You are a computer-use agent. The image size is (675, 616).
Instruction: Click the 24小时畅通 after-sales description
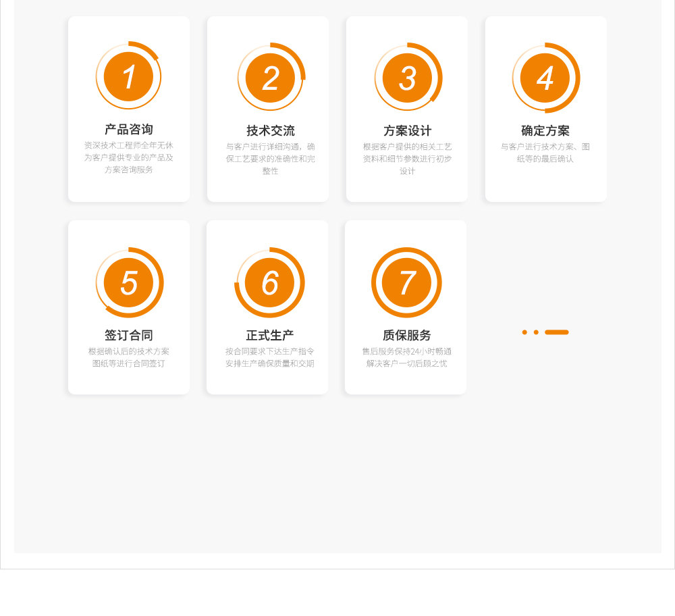(x=406, y=357)
